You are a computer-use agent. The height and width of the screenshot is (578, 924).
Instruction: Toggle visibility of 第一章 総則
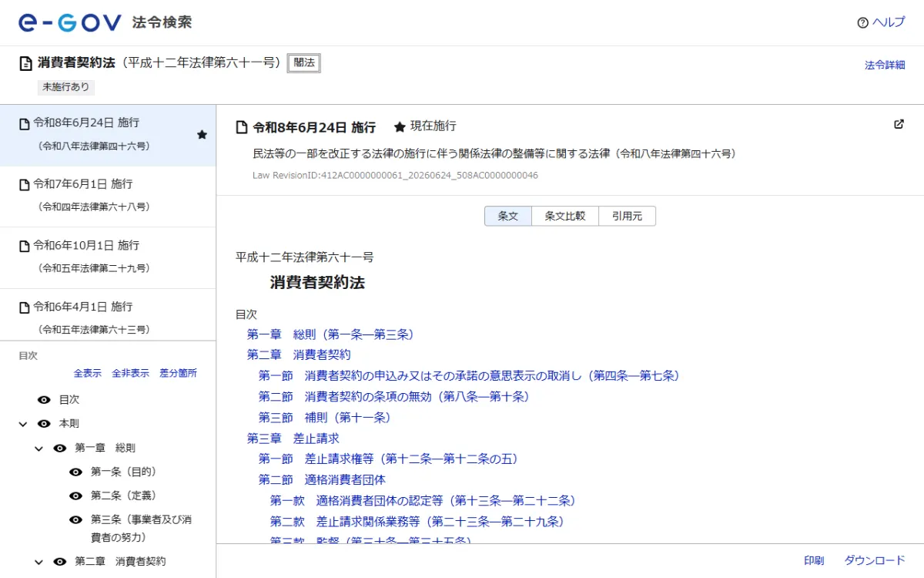click(x=60, y=448)
